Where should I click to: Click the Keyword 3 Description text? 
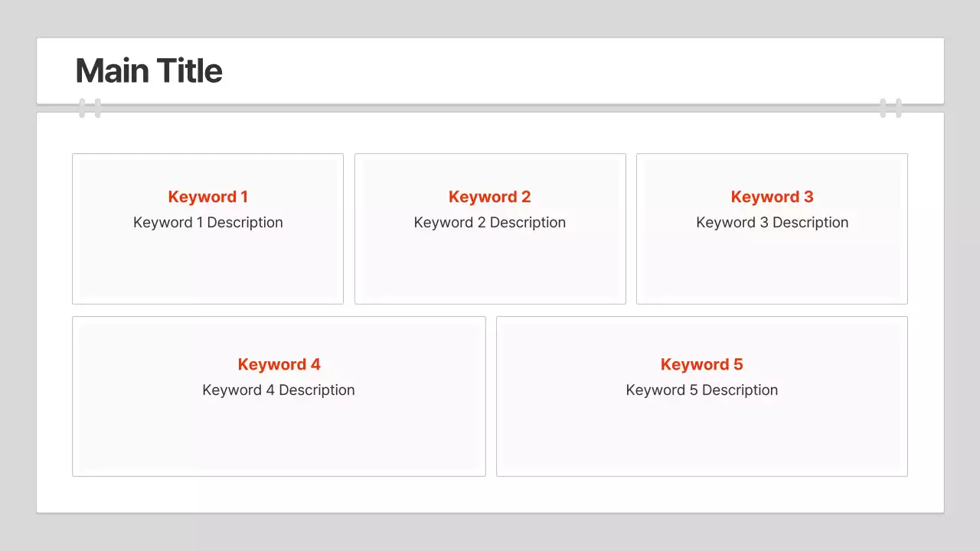(772, 222)
